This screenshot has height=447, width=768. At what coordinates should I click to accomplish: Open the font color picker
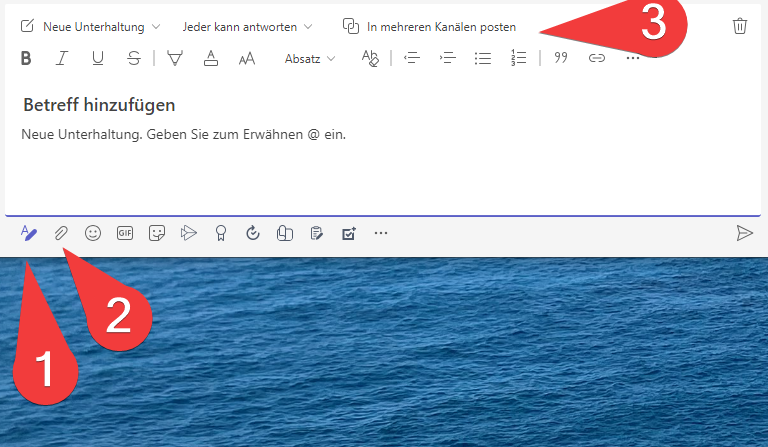(x=211, y=58)
